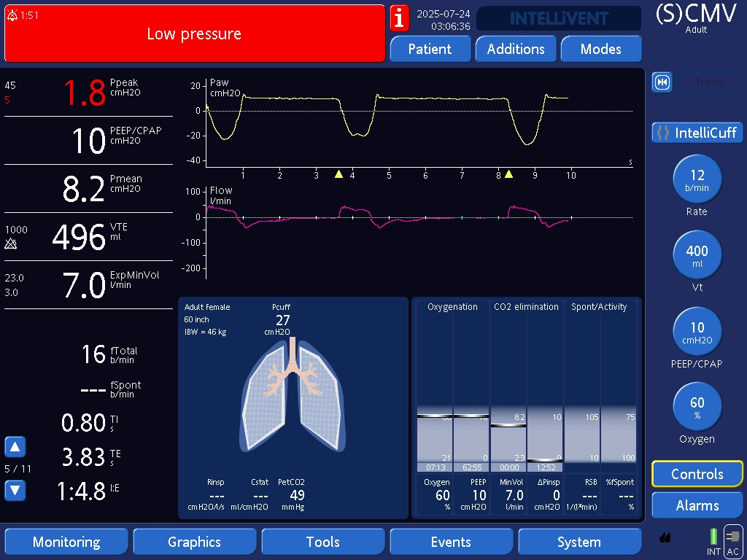
Task: Open the Modes selection window
Action: [x=601, y=49]
